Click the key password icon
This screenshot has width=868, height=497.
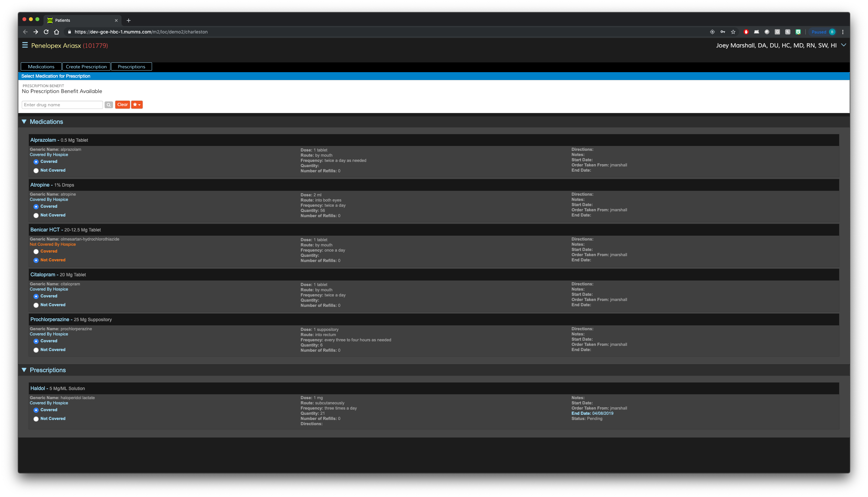(723, 32)
